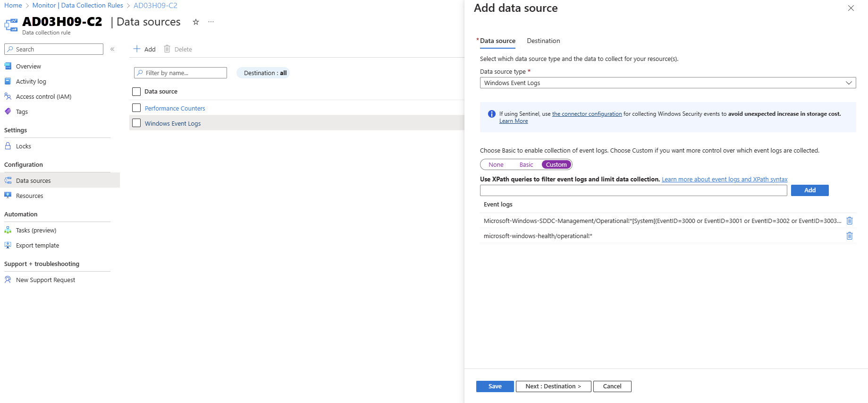Screen dimensions: 868x403
Task: Click the Delete trash icon in toolbar
Action: pos(167,49)
